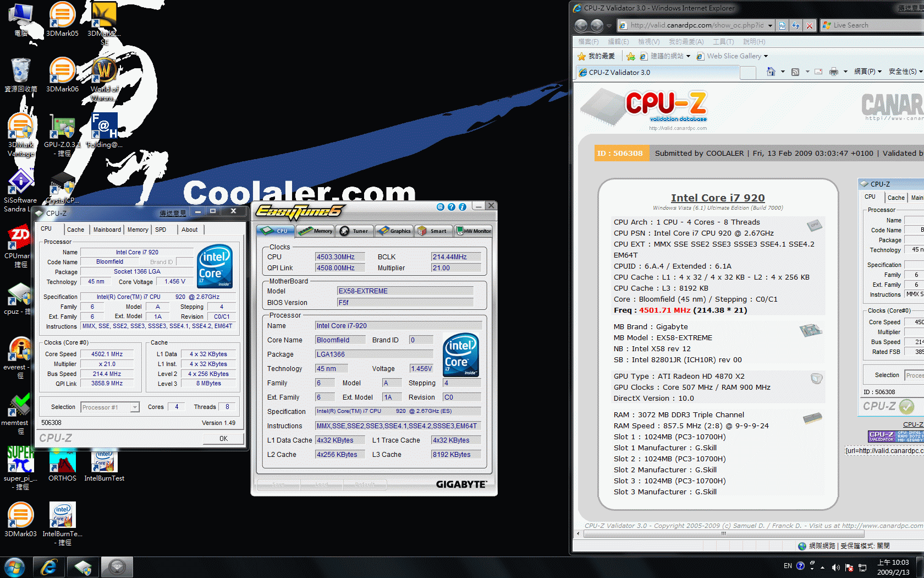This screenshot has width=924, height=578.
Task: Launch World of Warcraft desktop icon
Action: point(104,79)
